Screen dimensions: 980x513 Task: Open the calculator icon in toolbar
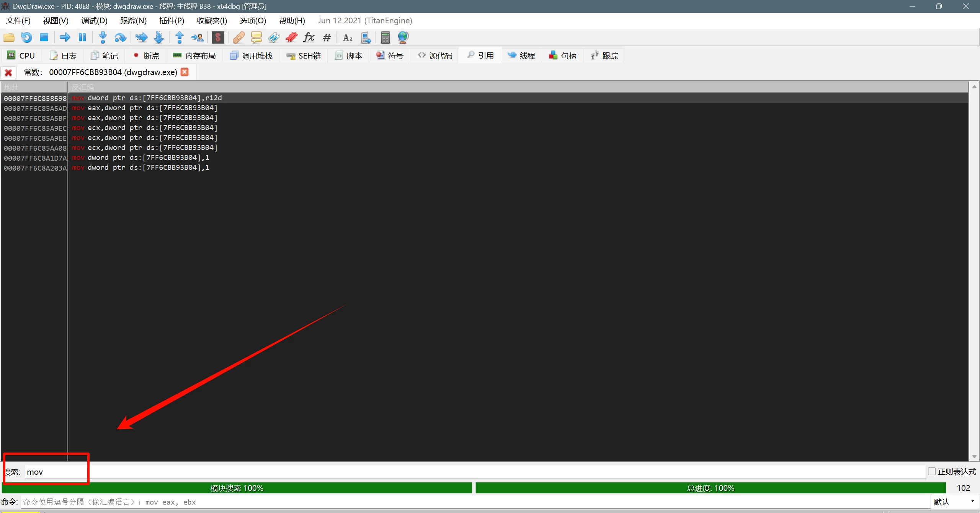385,37
